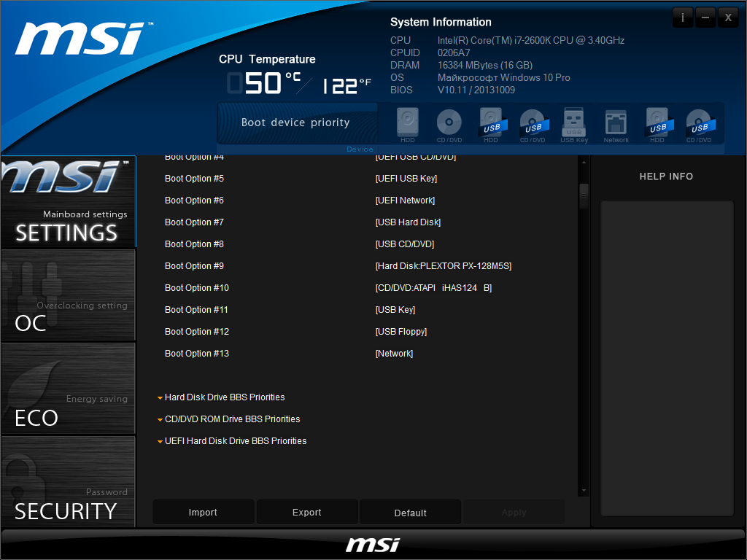This screenshot has width=747, height=560.
Task: Open Boot Option #11 value [USB Key]
Action: (x=395, y=310)
